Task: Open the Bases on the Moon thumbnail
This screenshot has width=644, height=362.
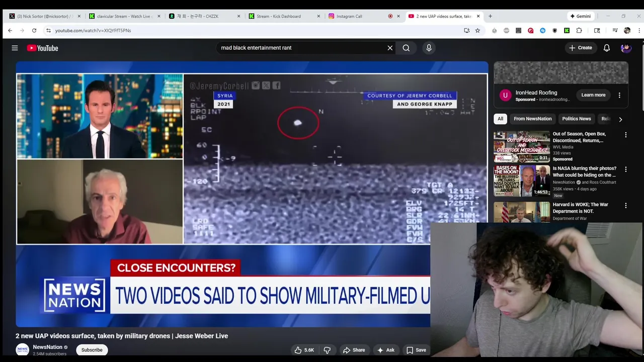Action: point(522,181)
